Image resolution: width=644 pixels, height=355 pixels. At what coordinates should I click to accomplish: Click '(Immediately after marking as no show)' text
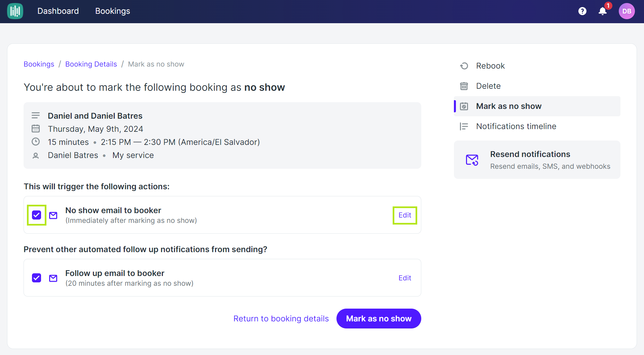point(131,221)
